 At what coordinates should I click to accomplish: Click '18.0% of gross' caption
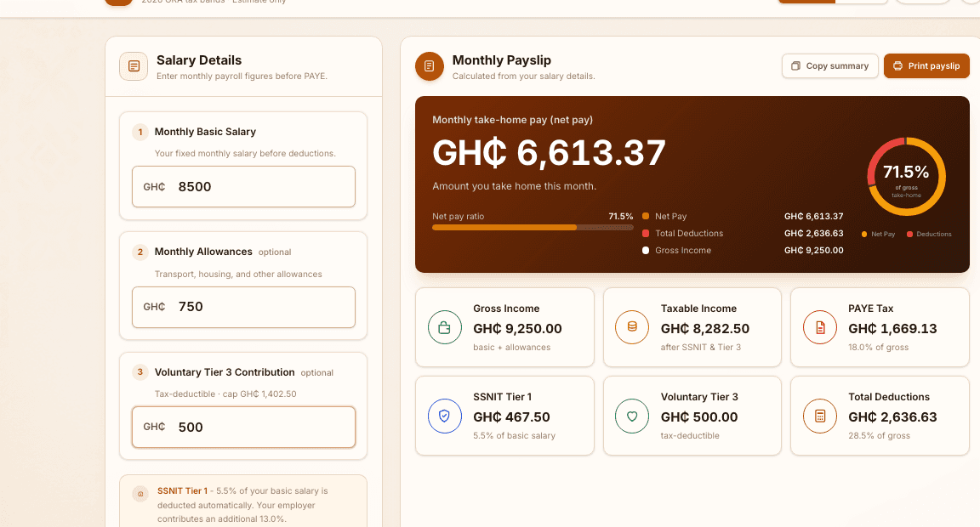point(878,347)
